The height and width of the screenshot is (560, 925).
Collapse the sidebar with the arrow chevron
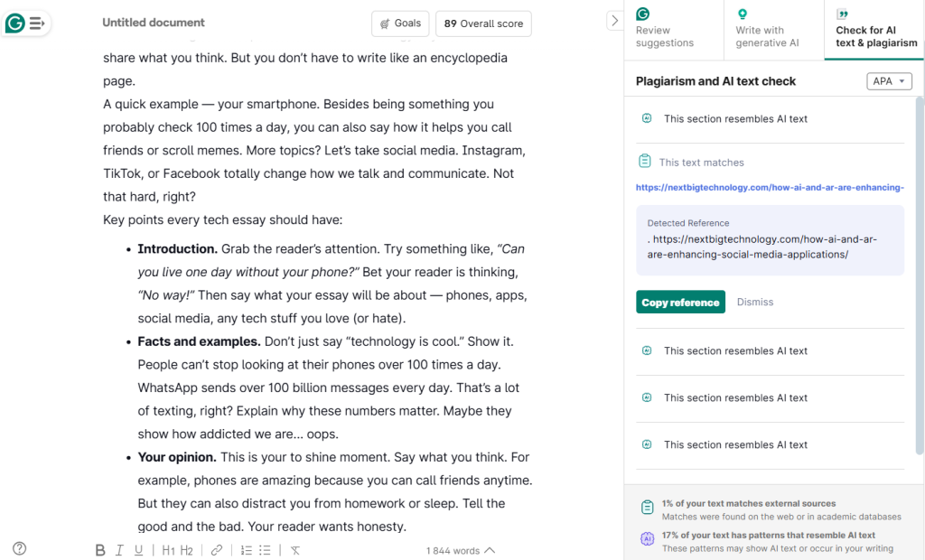(615, 21)
